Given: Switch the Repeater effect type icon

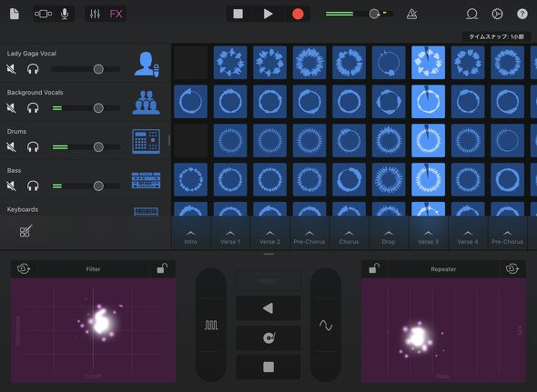Looking at the screenshot, I should (x=512, y=268).
